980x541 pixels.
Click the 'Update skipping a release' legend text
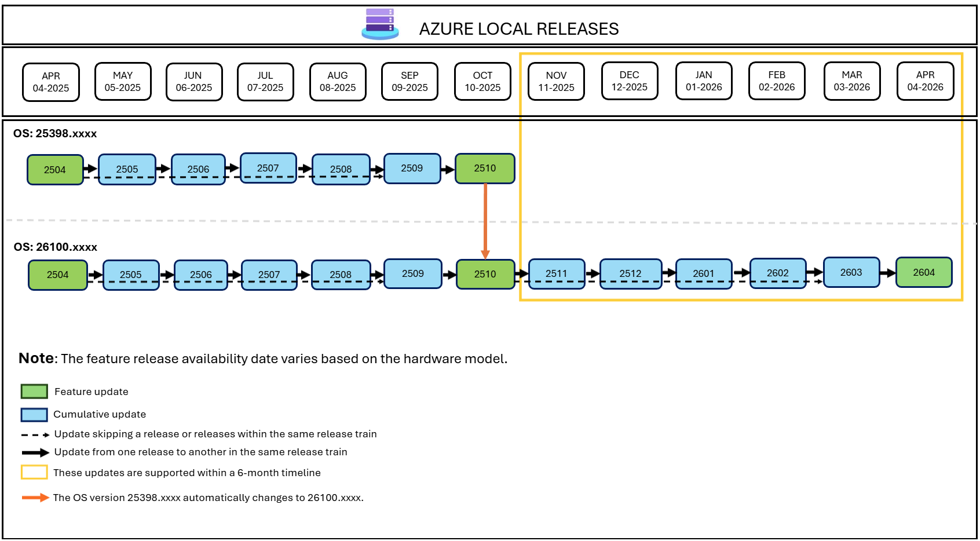click(215, 434)
